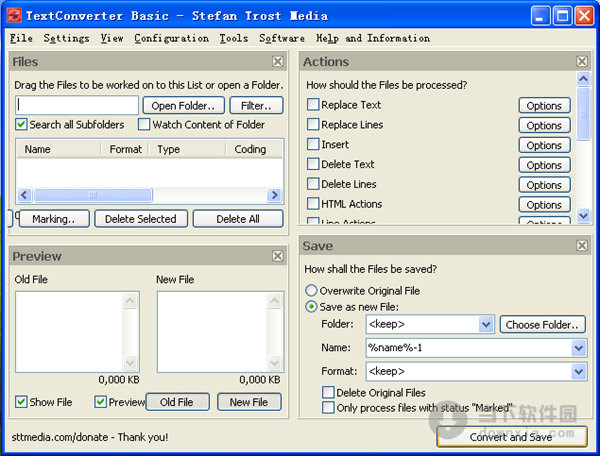Open the View menu
The image size is (600, 456).
(x=112, y=38)
